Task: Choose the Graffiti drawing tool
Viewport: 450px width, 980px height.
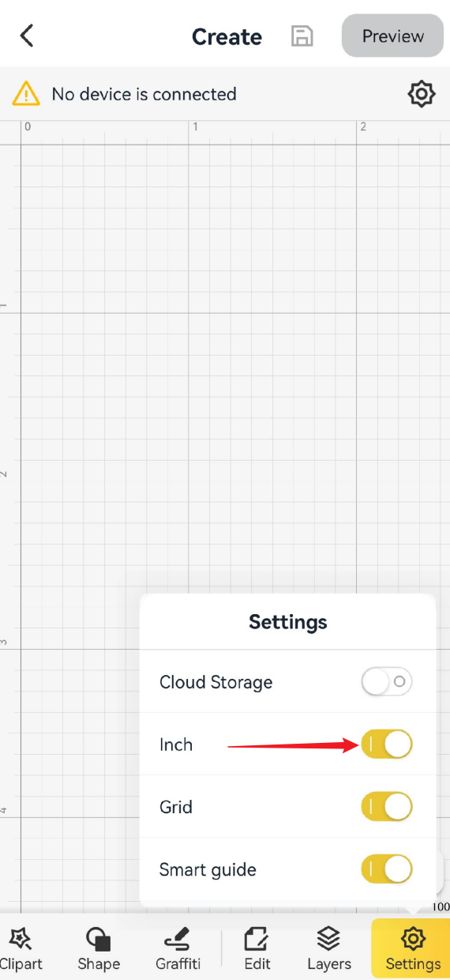Action: (x=178, y=949)
